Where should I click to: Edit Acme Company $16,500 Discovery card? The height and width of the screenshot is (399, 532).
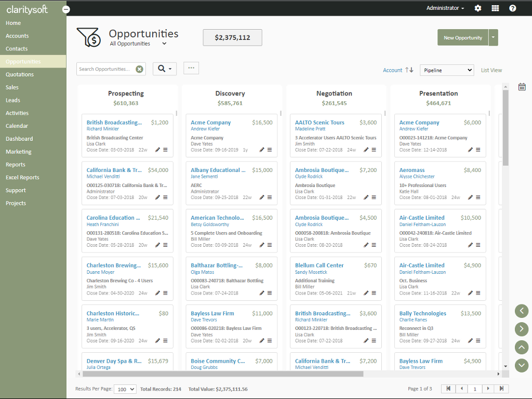click(x=262, y=150)
